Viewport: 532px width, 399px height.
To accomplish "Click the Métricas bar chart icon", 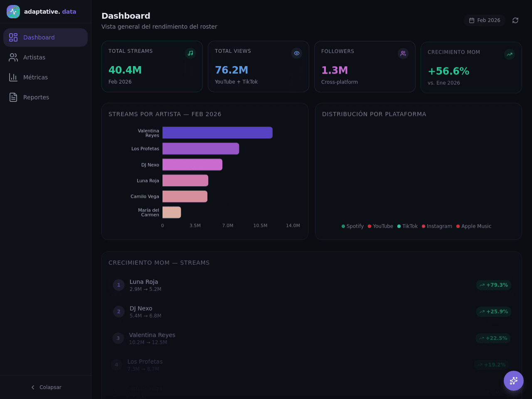I will coord(13,77).
